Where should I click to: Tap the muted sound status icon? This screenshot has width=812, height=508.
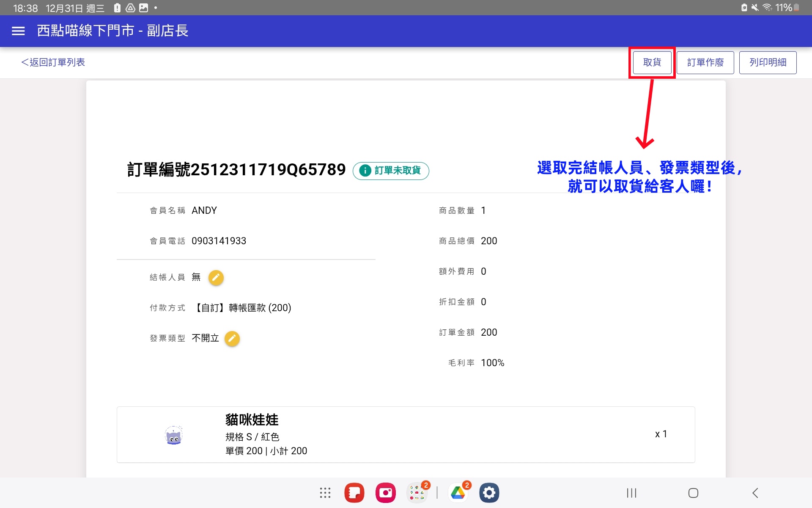click(755, 8)
